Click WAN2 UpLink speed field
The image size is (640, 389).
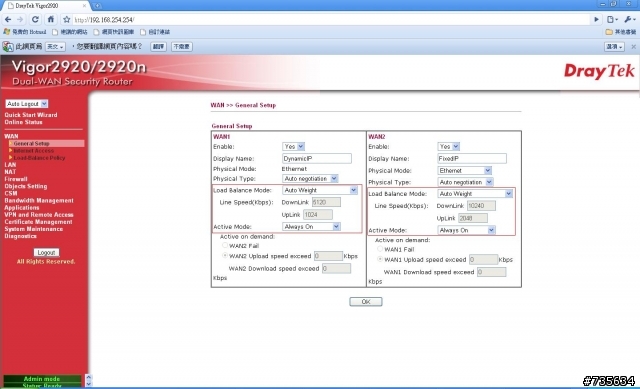coord(473,218)
